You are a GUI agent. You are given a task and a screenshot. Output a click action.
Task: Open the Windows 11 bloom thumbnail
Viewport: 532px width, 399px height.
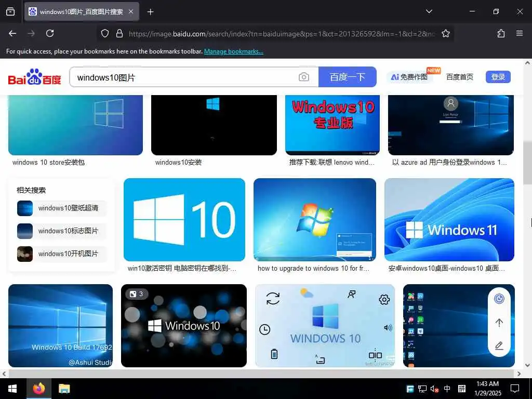pos(449,220)
